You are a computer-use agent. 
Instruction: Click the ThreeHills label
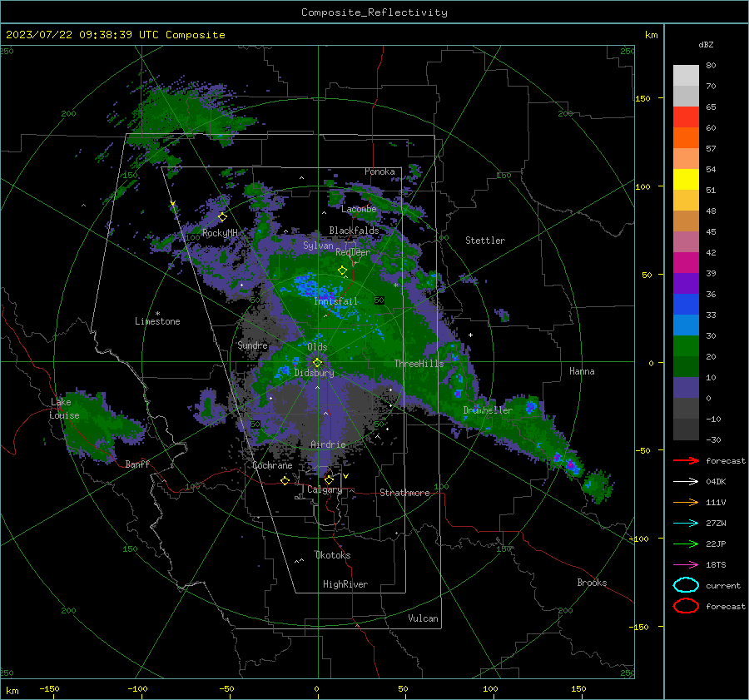419,364
